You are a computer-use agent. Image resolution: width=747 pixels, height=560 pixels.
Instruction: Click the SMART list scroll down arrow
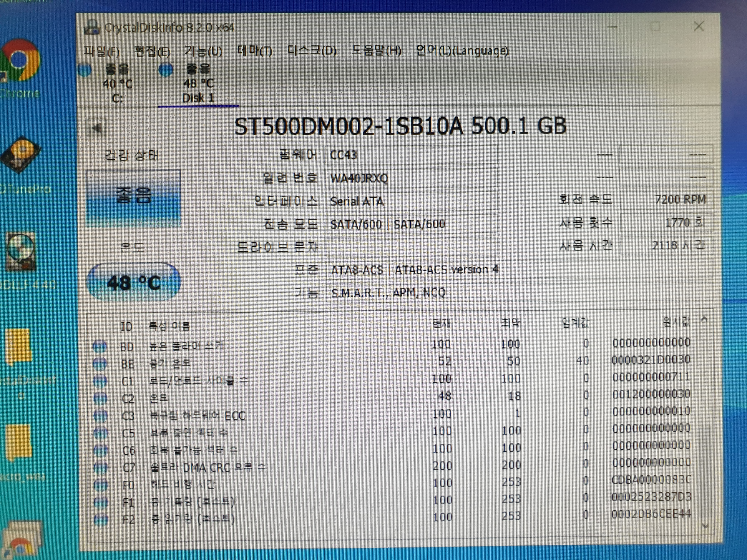pyautogui.click(x=705, y=525)
